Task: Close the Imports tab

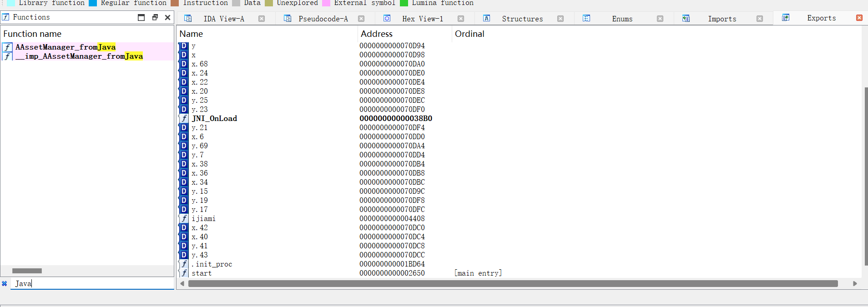Action: [x=760, y=19]
